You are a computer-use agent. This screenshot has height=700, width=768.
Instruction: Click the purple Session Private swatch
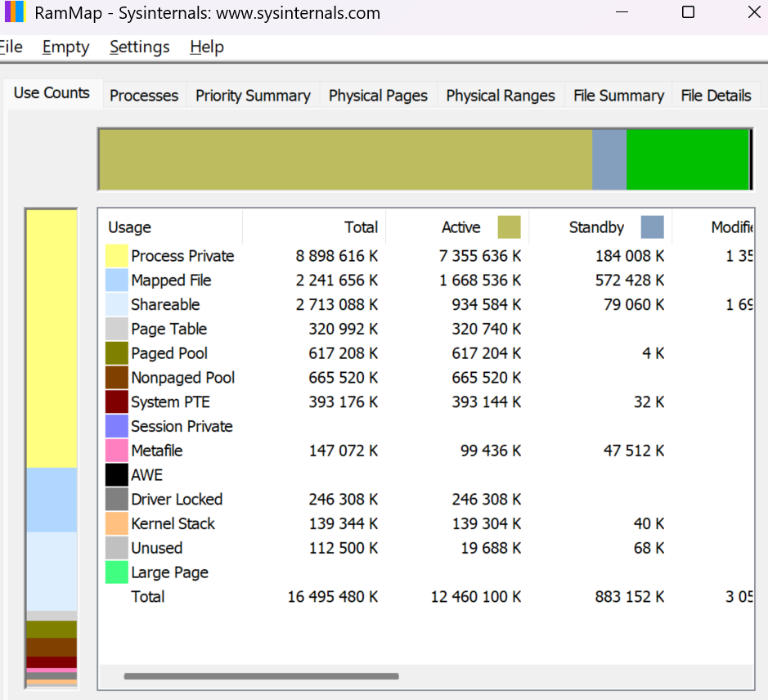pyautogui.click(x=117, y=426)
